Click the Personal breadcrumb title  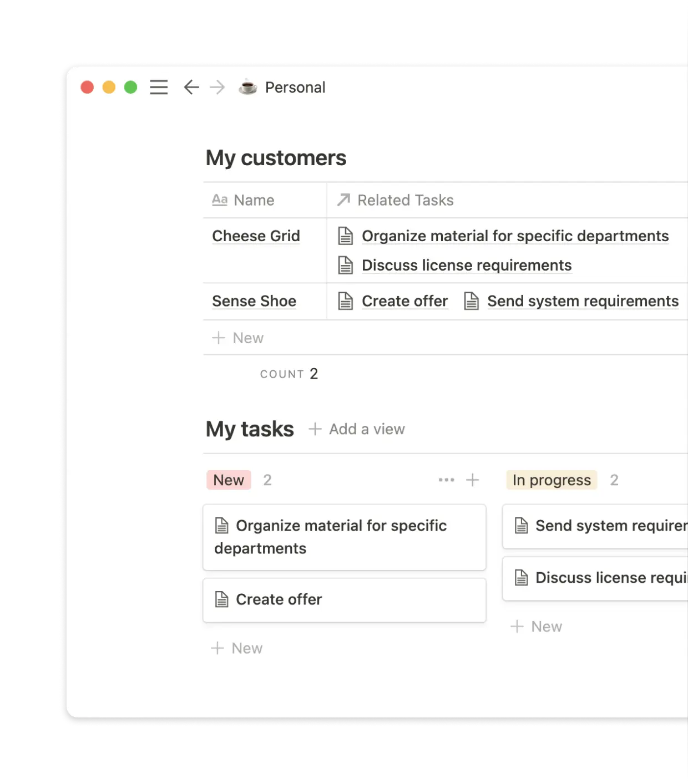coord(295,88)
